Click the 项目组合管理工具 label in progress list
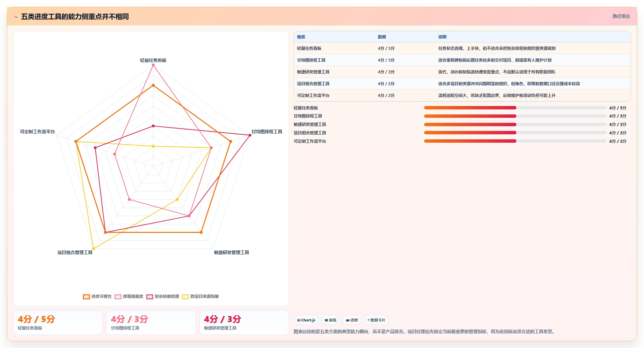This screenshot has width=644, height=348. coord(310,133)
